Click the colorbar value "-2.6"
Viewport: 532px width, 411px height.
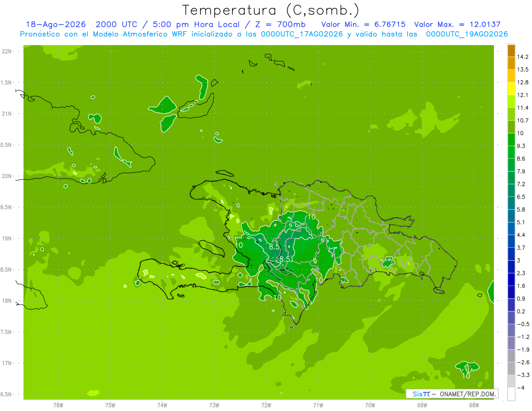click(523, 362)
